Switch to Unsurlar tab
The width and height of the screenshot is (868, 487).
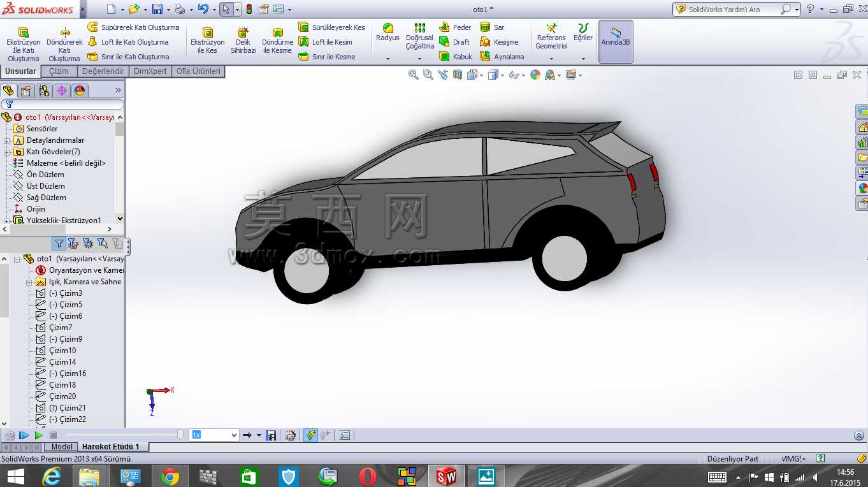[x=21, y=71]
